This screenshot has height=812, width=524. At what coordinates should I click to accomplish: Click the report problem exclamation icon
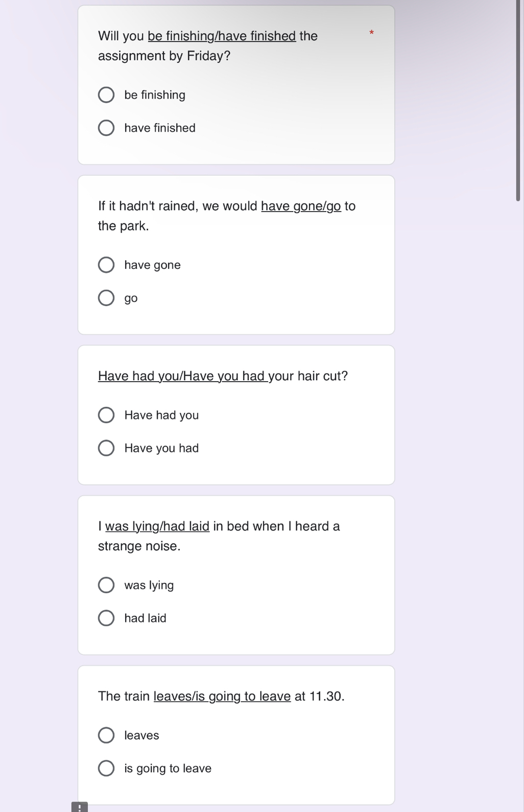point(79,807)
